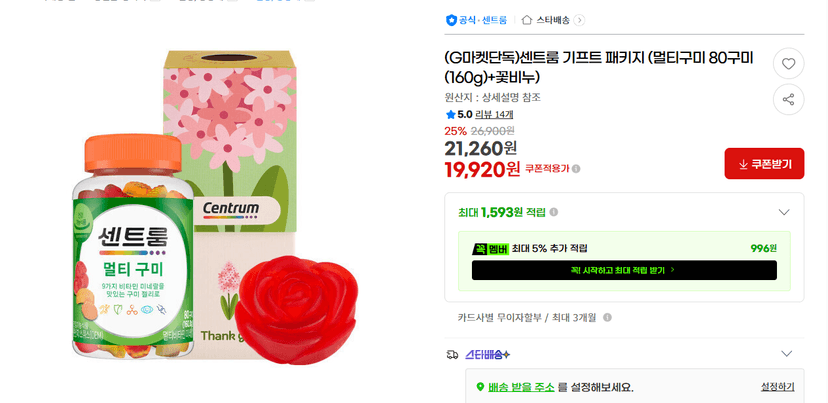This screenshot has height=403, width=828.
Task: Click the blue star rating 5.0
Action: click(459, 114)
